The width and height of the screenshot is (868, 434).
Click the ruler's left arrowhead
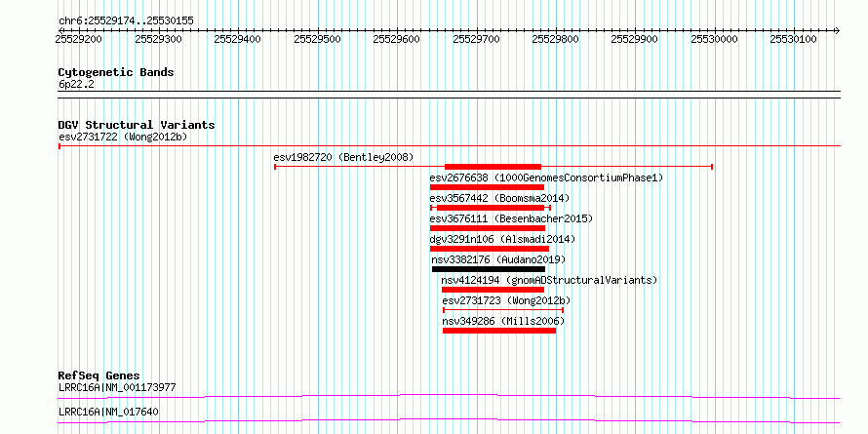pos(60,30)
